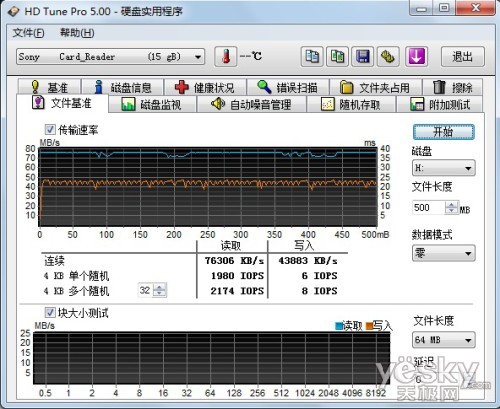
Task: Open the 64 MB file length dropdown
Action: (x=444, y=340)
